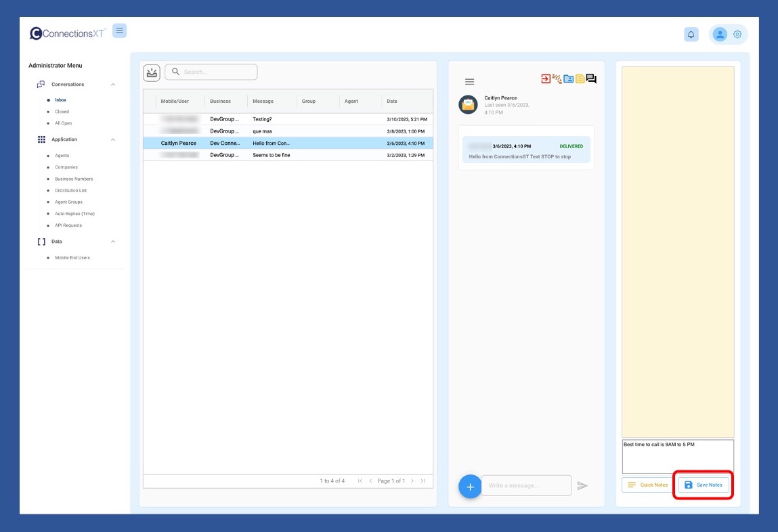Collapse the Application menu section
This screenshot has height=532, width=778.
(x=113, y=139)
